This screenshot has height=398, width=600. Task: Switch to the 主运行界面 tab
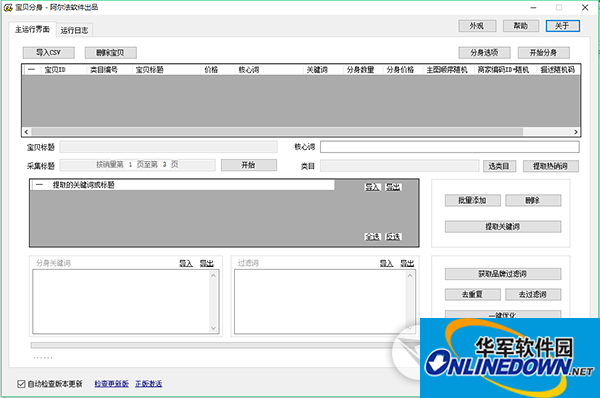(x=33, y=29)
